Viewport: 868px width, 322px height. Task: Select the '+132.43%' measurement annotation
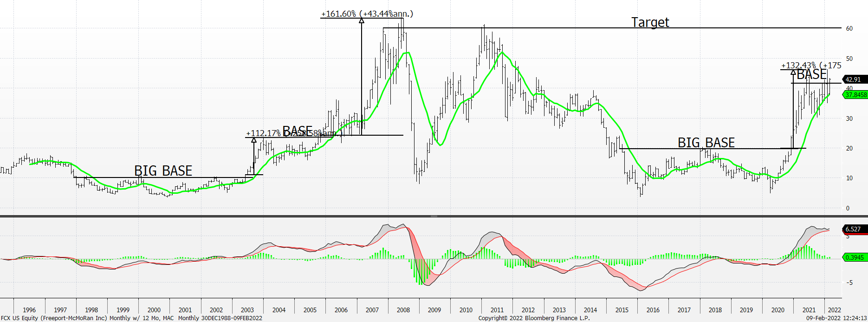click(x=798, y=66)
